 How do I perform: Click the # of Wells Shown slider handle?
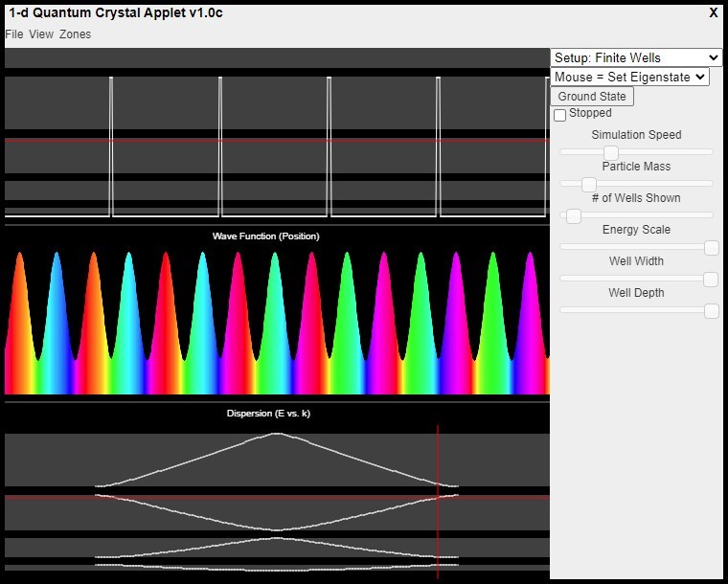click(574, 215)
